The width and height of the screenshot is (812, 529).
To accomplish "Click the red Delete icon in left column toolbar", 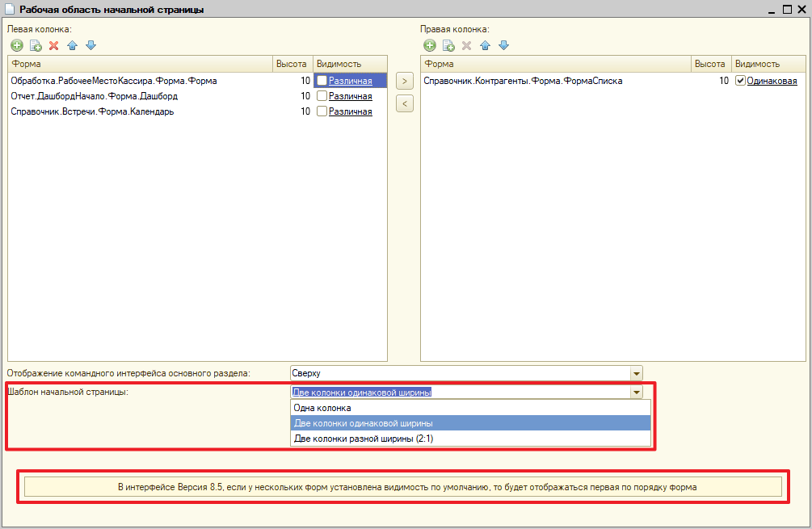I will coord(54,45).
